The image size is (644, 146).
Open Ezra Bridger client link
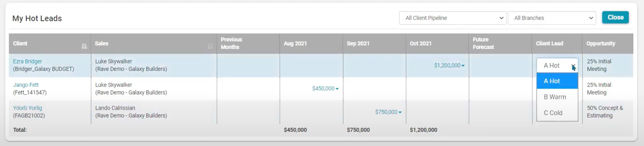(28, 61)
